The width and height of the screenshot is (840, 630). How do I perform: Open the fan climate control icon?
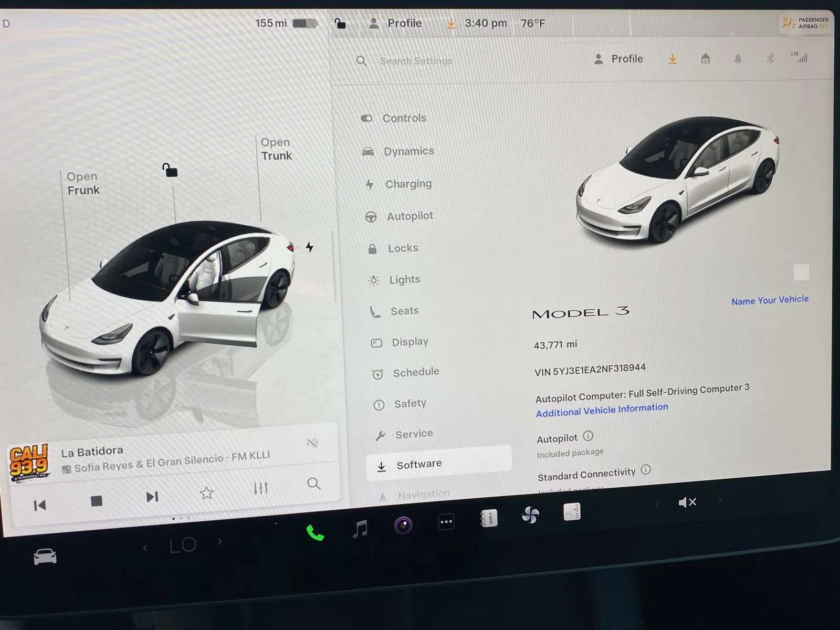pos(530,516)
